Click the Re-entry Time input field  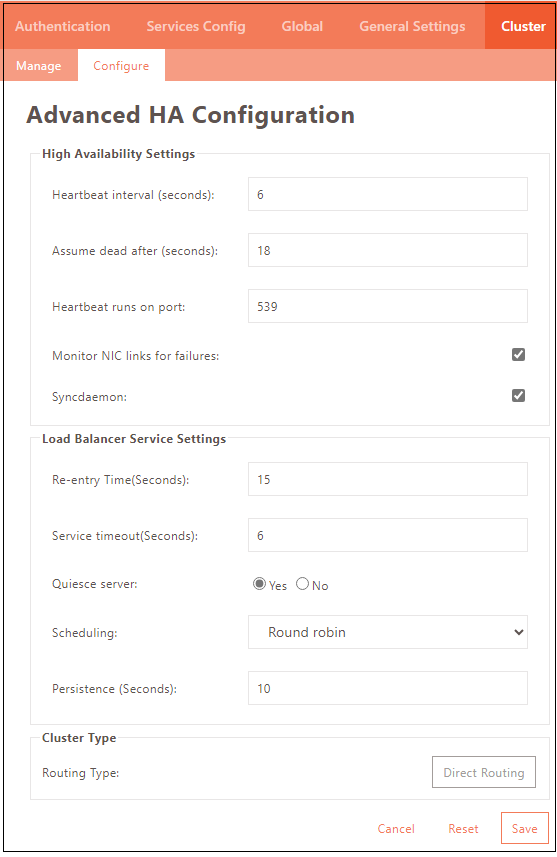pos(388,479)
